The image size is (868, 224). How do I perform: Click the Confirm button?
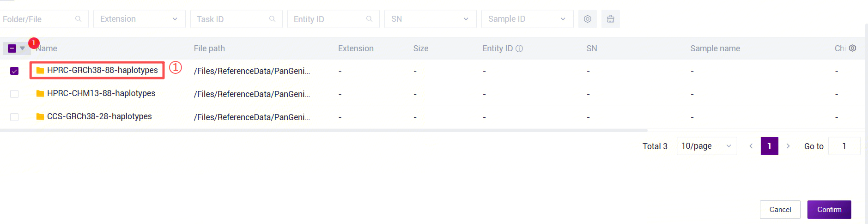(x=829, y=210)
